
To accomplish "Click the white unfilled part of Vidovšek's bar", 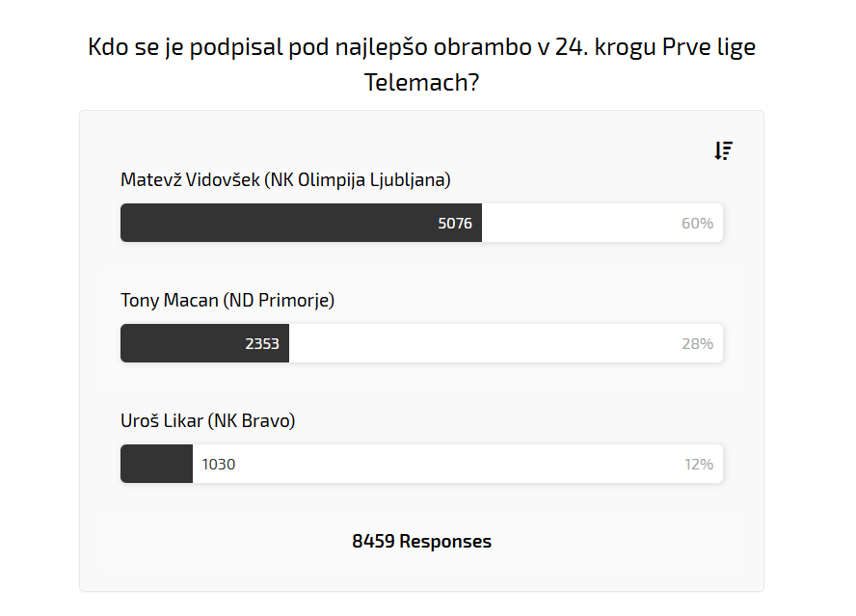I will pos(578,223).
